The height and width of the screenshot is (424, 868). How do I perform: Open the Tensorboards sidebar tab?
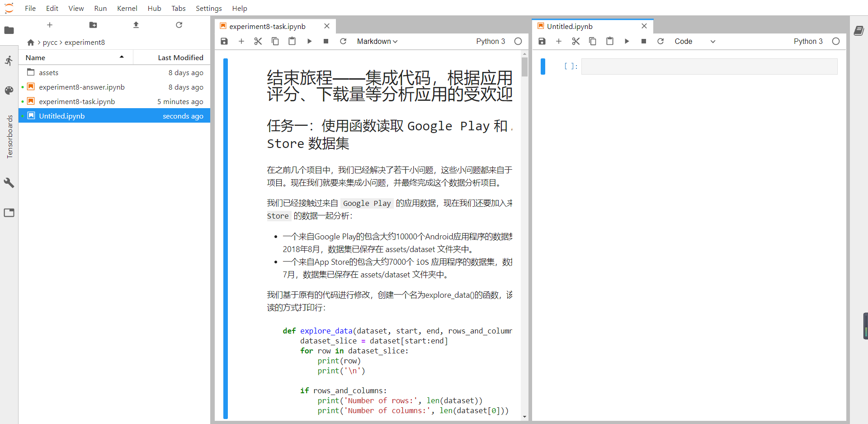tap(9, 136)
